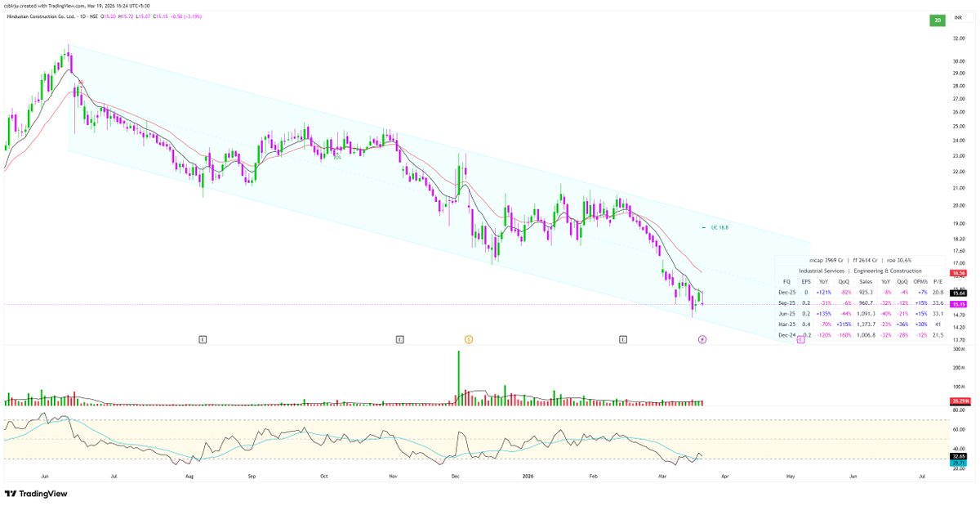Viewport: 980px width, 506px height.
Task: Click the November earnings "E" marker
Action: tap(398, 338)
